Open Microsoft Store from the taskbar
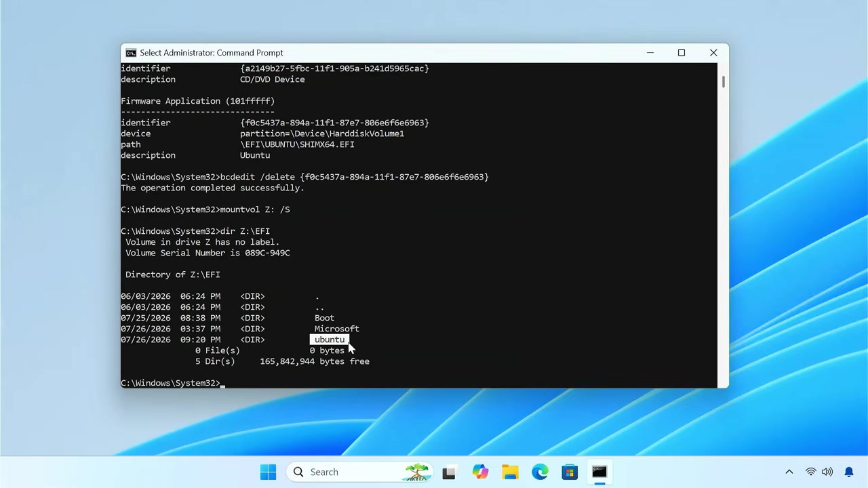 point(570,472)
